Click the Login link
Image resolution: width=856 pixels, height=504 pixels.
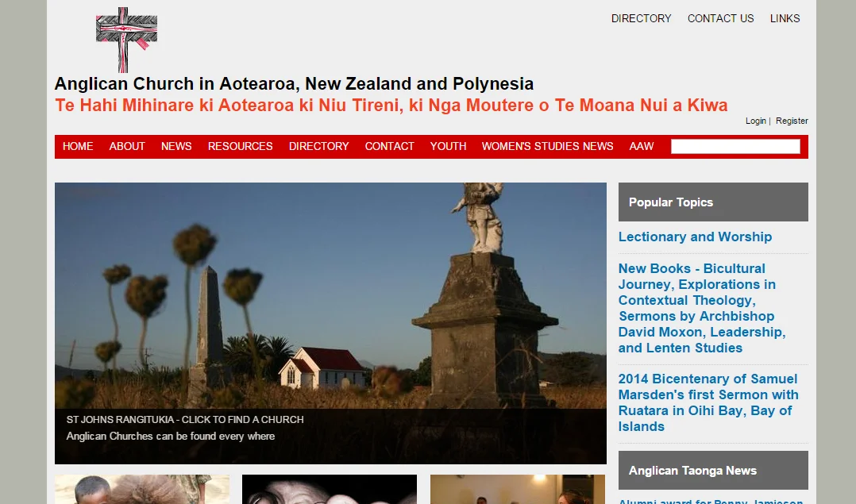click(756, 121)
